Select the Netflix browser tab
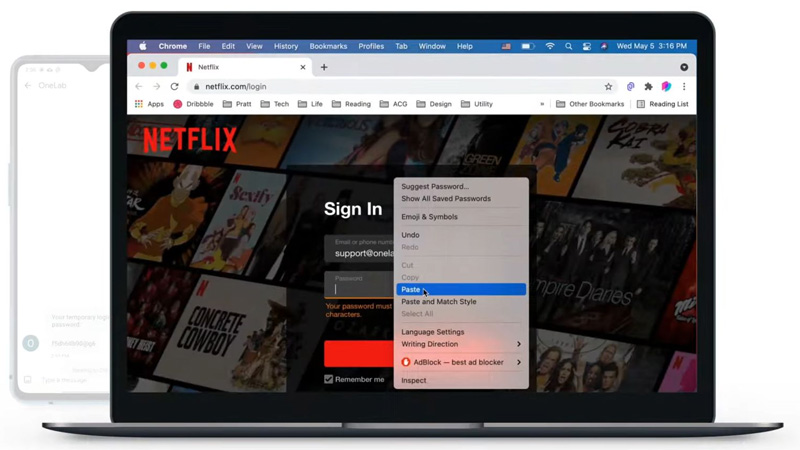This screenshot has width=800, height=450. point(245,67)
